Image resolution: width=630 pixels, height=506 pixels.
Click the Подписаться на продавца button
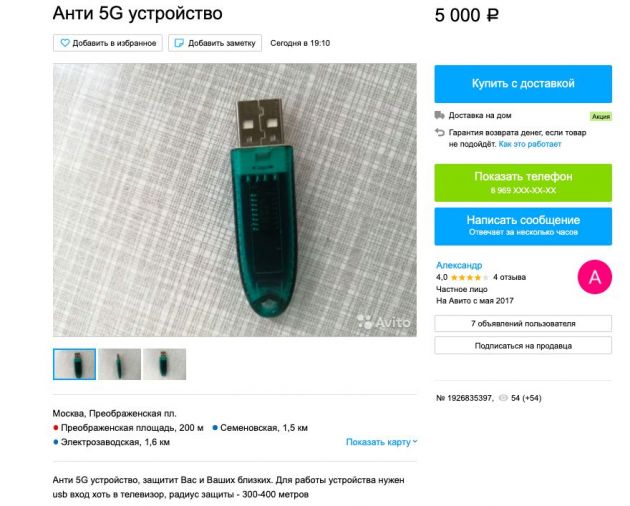[x=523, y=346]
